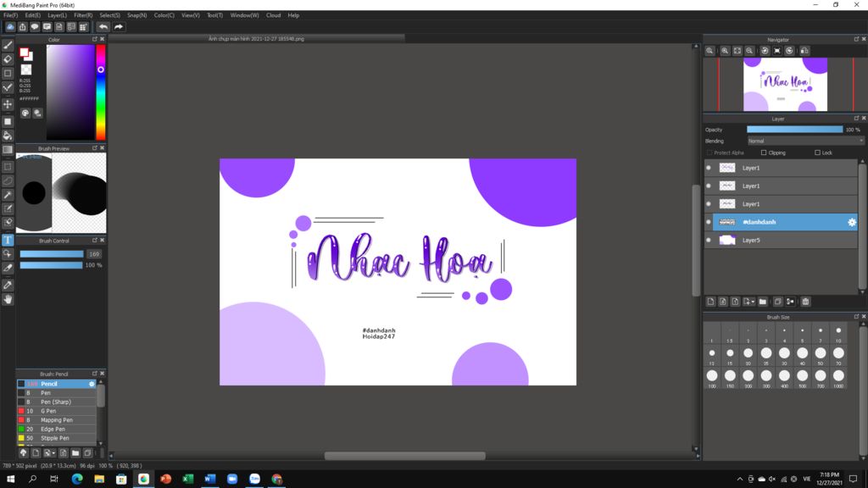The width and height of the screenshot is (868, 488).
Task: Click Navigator reset rotation icon
Action: 777,50
